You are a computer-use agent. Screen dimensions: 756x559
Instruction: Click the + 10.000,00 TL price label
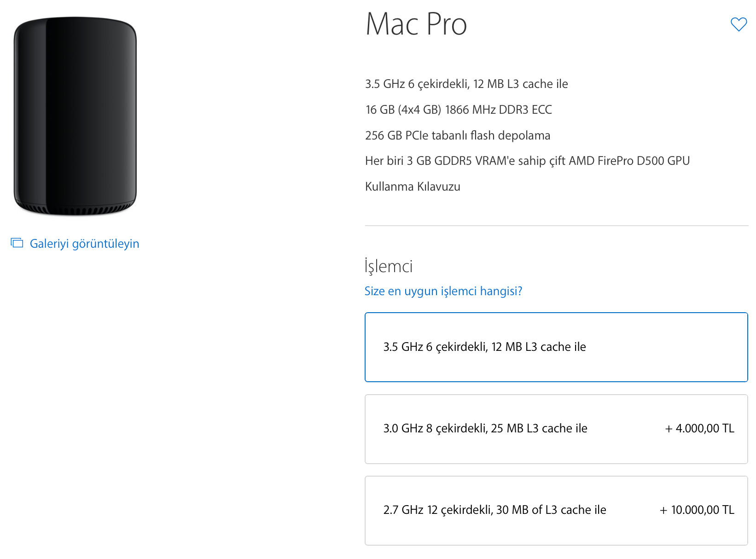coord(697,510)
